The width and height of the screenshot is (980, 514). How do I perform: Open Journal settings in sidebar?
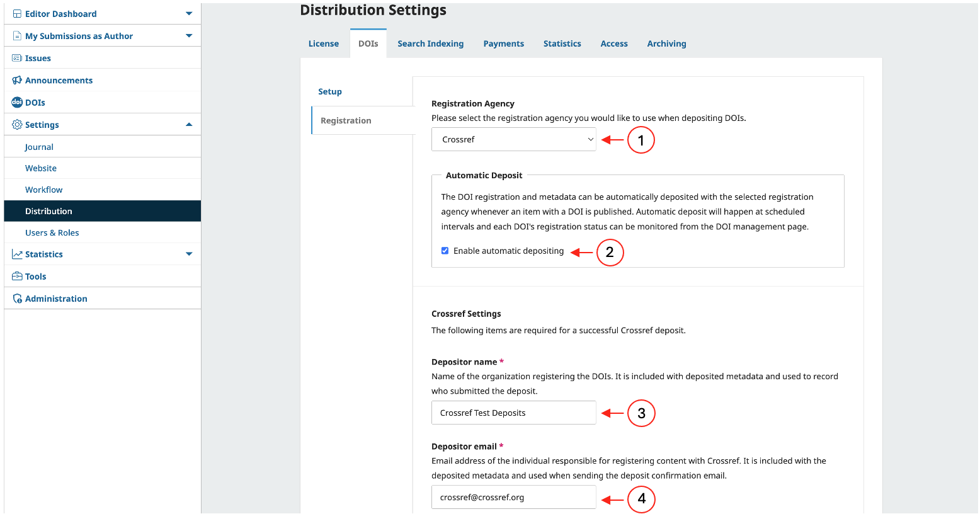[x=39, y=147]
